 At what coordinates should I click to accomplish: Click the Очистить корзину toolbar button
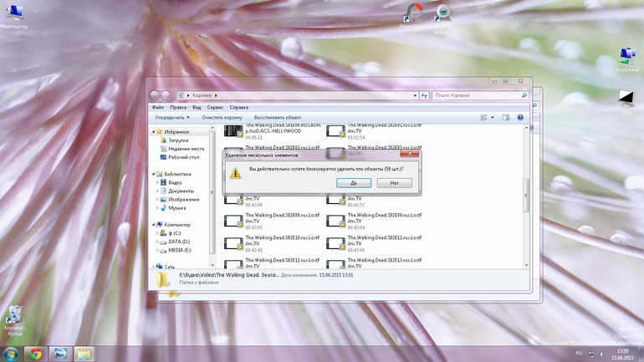click(x=222, y=117)
